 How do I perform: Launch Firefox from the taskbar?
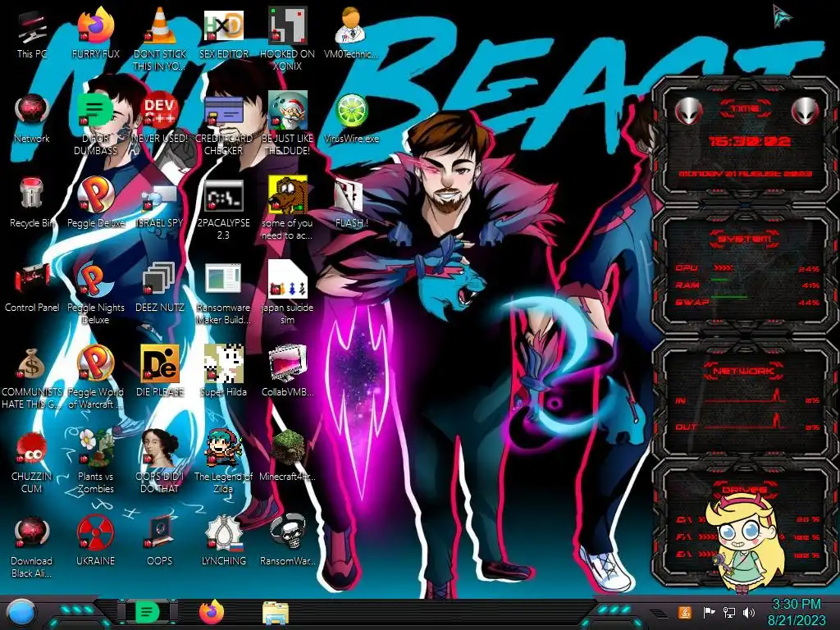click(212, 612)
